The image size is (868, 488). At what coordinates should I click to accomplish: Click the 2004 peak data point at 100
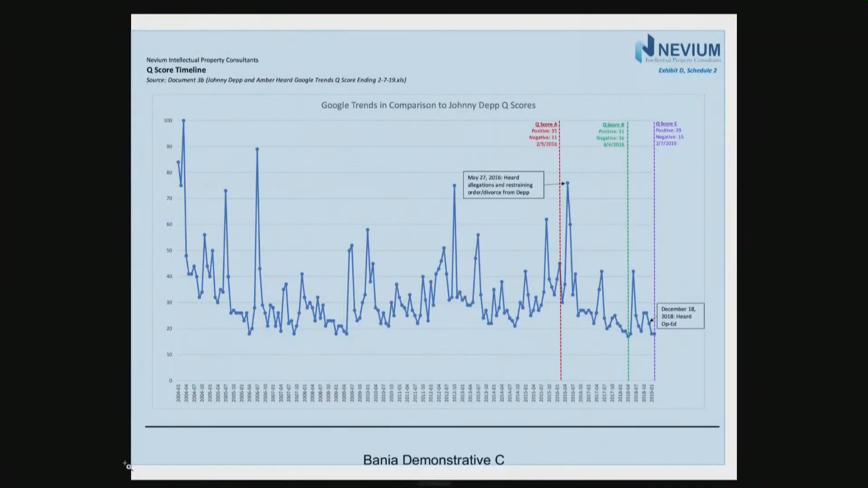(184, 121)
